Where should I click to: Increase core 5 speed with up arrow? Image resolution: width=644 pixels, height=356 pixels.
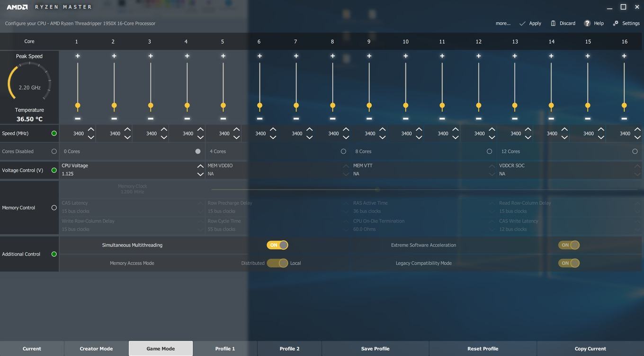click(x=236, y=129)
